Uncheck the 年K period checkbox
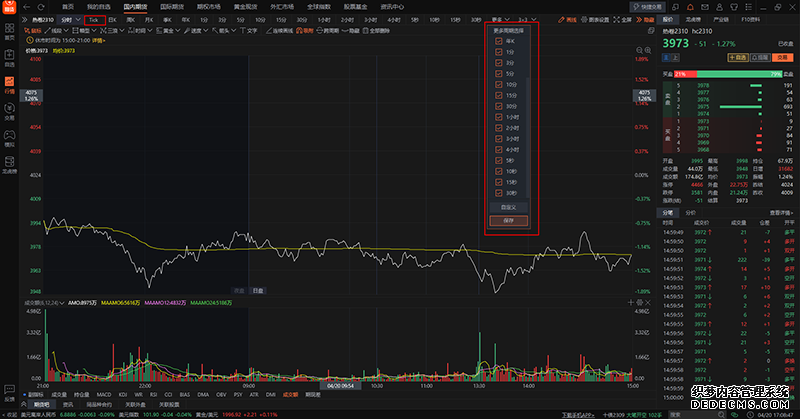The width and height of the screenshot is (800, 419). (x=499, y=42)
